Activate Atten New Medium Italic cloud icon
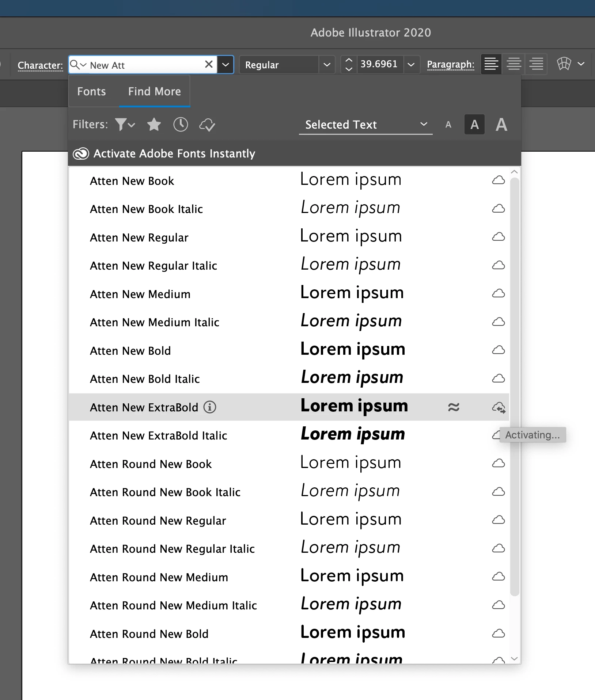595x700 pixels. coord(499,322)
